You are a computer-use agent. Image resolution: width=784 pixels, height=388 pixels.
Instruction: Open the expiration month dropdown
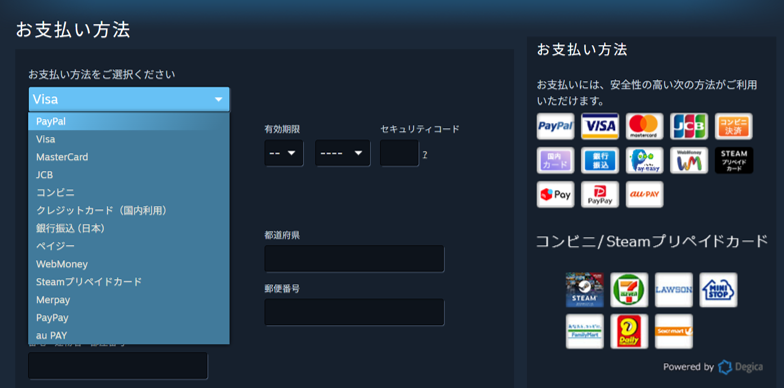click(284, 153)
